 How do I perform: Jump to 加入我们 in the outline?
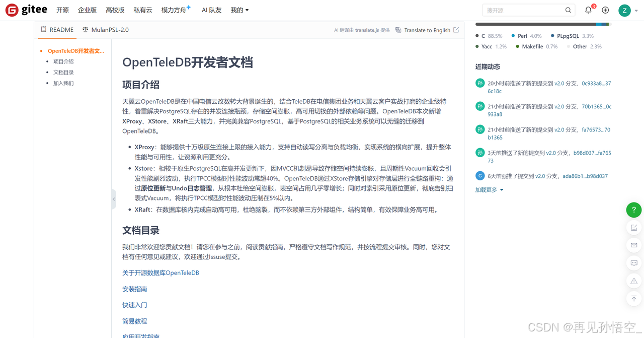click(63, 84)
